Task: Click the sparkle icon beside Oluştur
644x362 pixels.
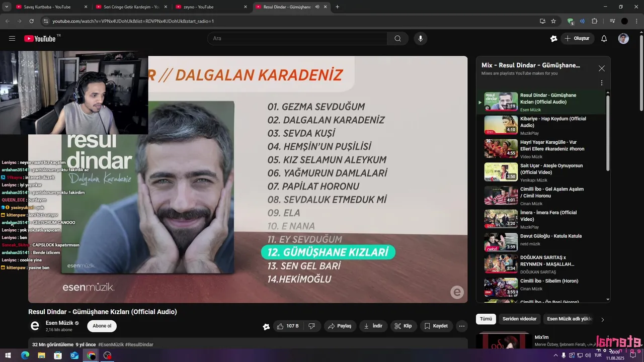Action: (553, 38)
